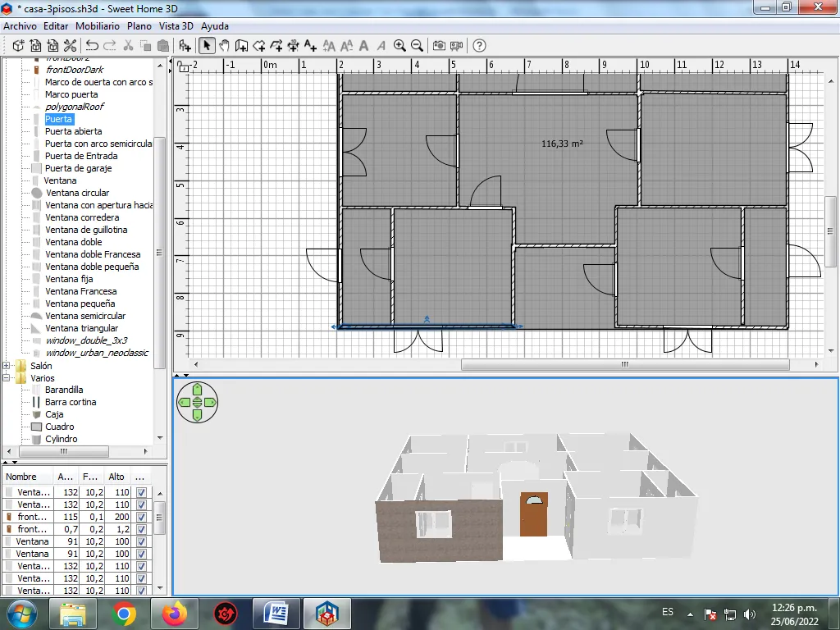Open Preferences using the tools icon

[x=70, y=46]
